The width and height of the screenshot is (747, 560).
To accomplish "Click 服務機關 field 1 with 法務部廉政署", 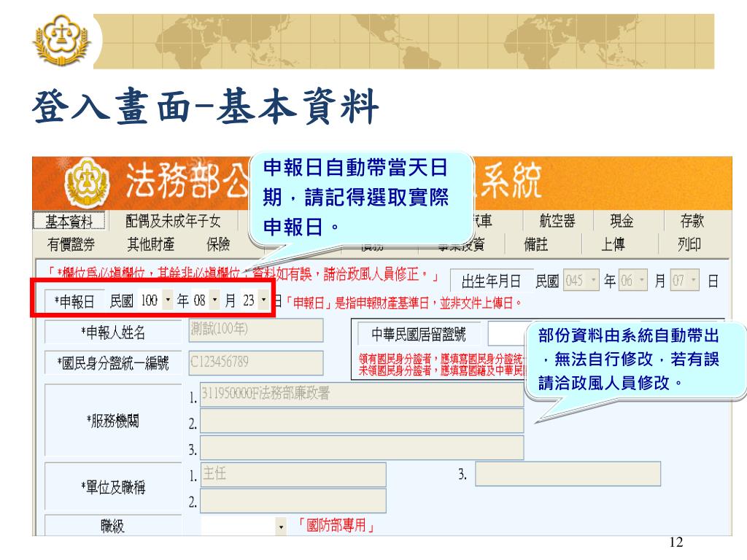I will pos(362,395).
